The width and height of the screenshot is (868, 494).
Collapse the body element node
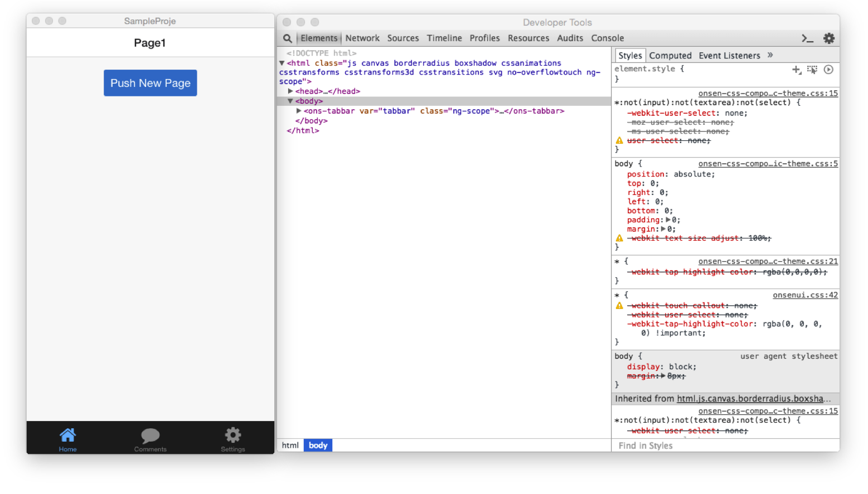pyautogui.click(x=290, y=101)
